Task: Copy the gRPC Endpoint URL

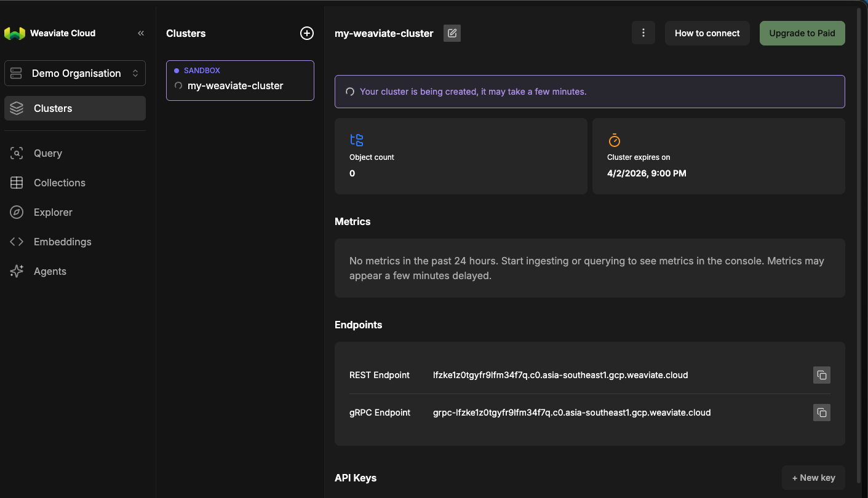Action: 822,413
